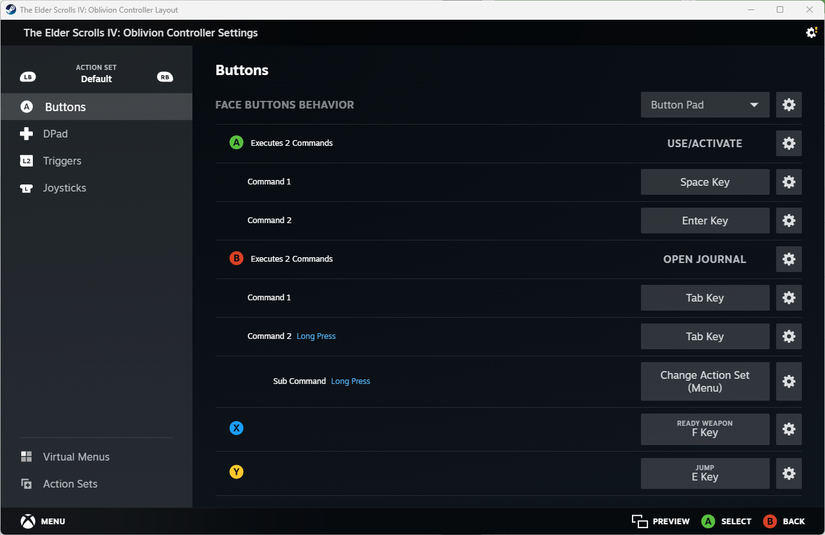Click gear beside Jump E Key
The height and width of the screenshot is (535, 825).
(788, 473)
